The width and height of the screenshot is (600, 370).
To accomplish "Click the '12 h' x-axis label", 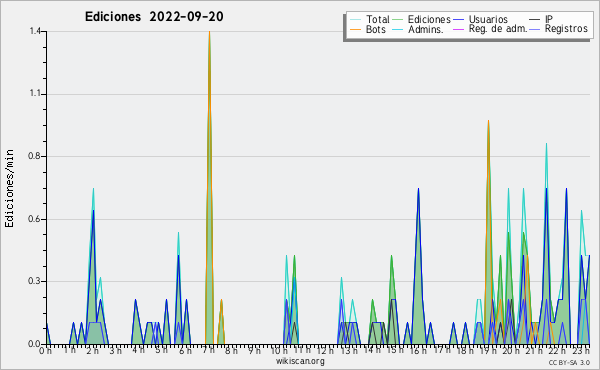I will [x=325, y=350].
